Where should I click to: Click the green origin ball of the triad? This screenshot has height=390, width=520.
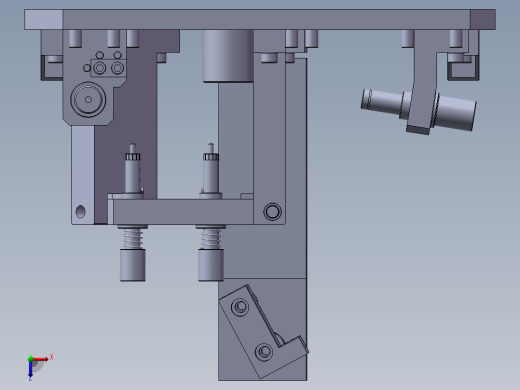[x=30, y=359]
